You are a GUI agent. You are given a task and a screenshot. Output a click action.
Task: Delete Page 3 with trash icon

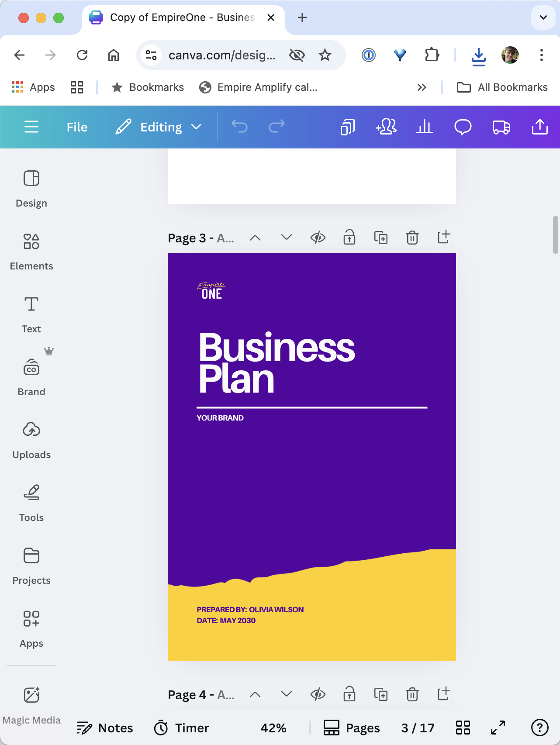(412, 238)
